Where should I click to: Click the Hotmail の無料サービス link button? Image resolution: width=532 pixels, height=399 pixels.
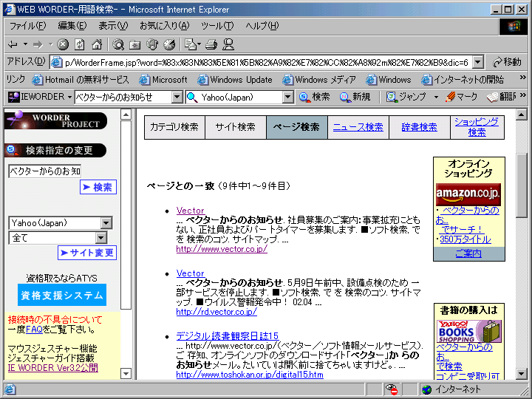coord(81,80)
